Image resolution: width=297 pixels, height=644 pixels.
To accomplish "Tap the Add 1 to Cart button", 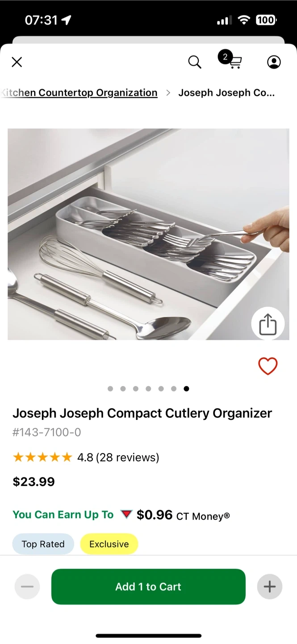I will click(148, 586).
